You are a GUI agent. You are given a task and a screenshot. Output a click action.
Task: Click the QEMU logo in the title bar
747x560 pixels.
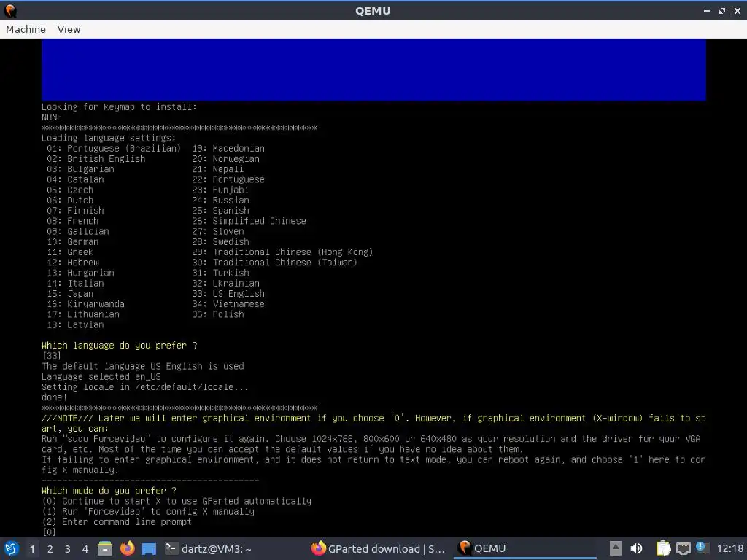(10, 10)
